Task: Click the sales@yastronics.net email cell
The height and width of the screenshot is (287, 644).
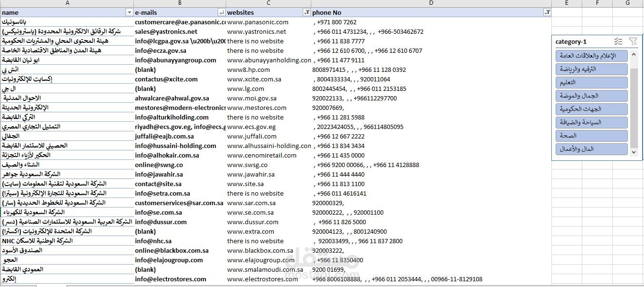Action: [180, 31]
